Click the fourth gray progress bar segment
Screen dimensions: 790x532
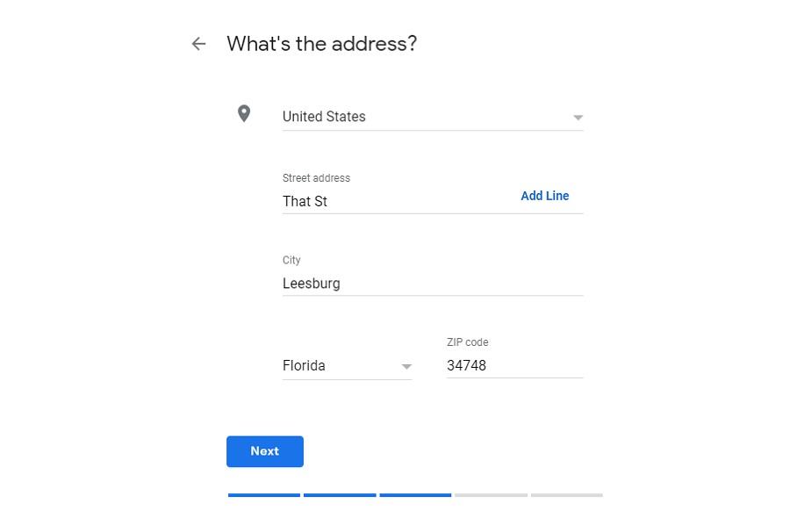click(x=491, y=495)
